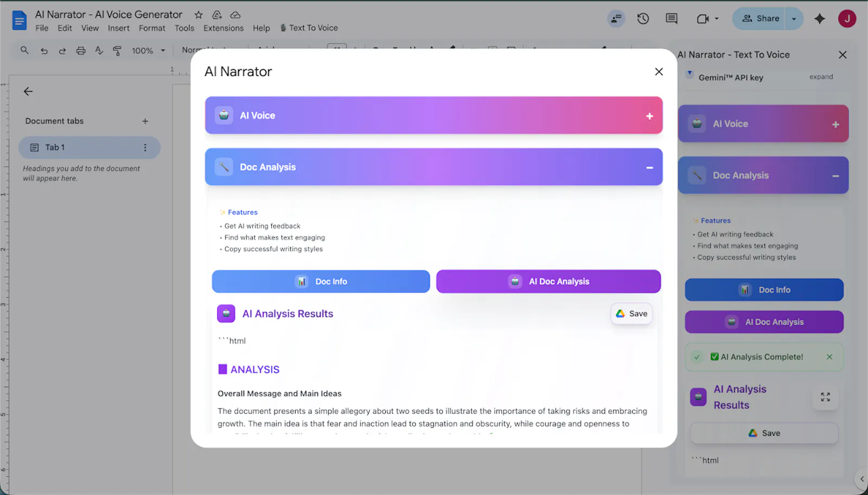The height and width of the screenshot is (495, 868).
Task: Add a new document tab
Action: click(145, 121)
